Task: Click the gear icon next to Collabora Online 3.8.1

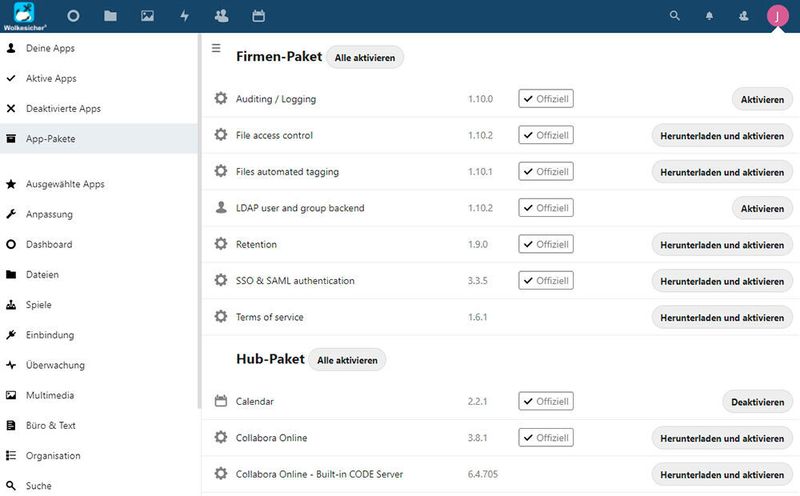Action: pos(221,437)
